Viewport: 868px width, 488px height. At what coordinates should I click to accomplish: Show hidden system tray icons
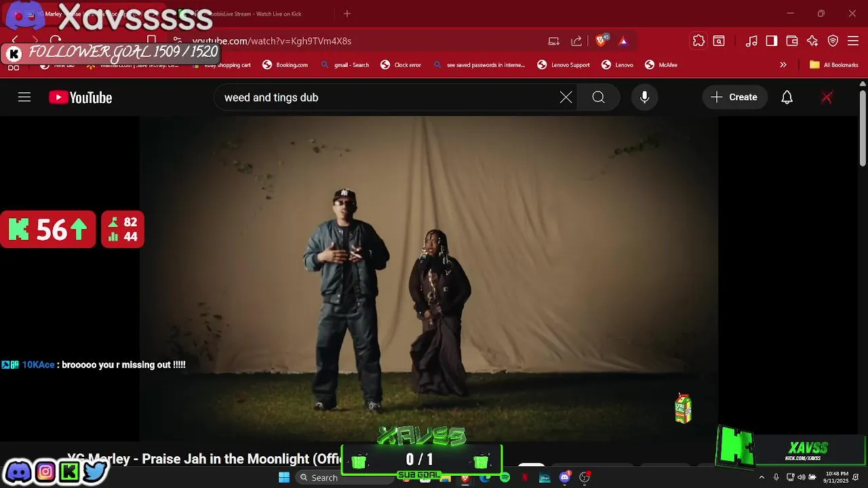pos(762,478)
